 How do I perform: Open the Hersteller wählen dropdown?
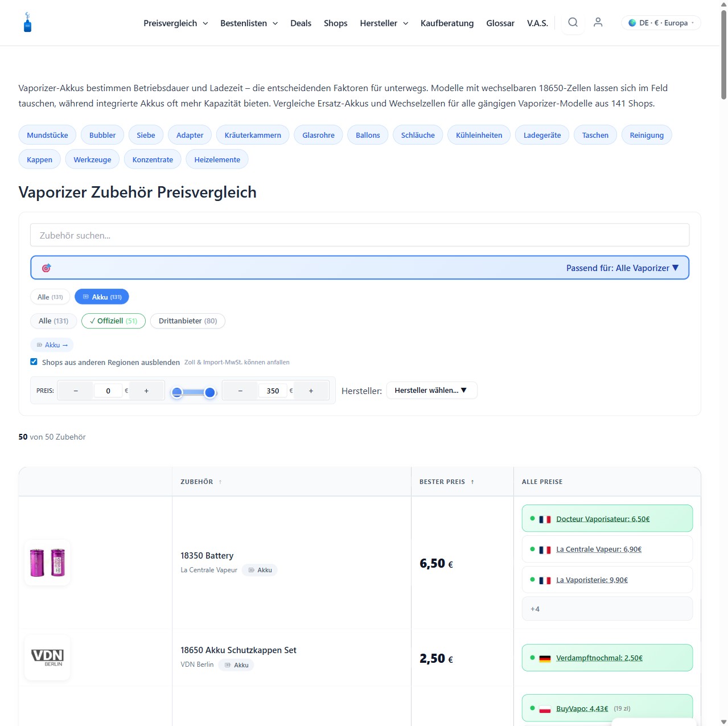(431, 391)
